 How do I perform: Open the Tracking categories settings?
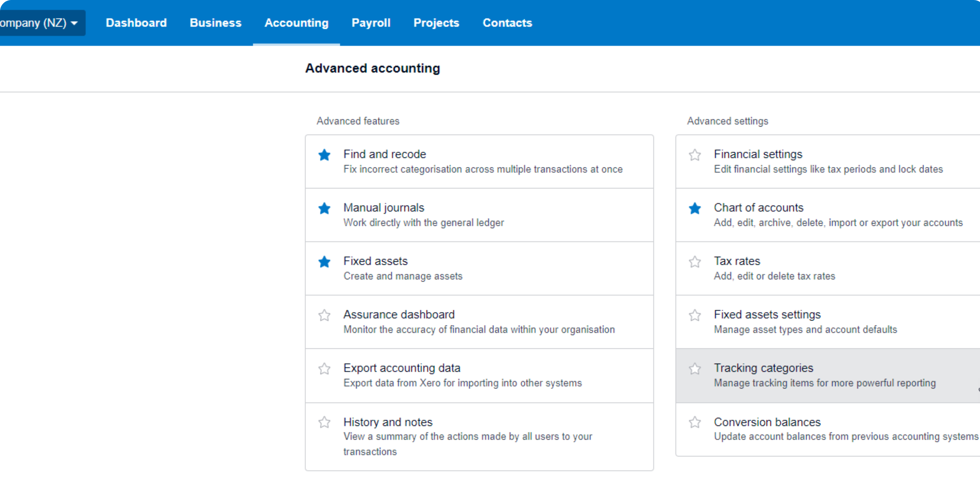tap(763, 368)
